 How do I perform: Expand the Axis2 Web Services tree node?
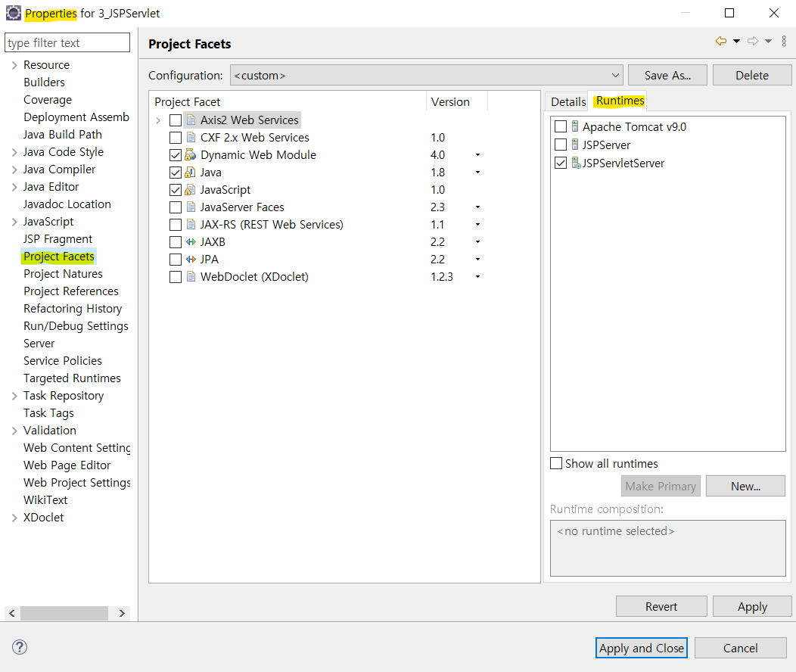point(158,120)
